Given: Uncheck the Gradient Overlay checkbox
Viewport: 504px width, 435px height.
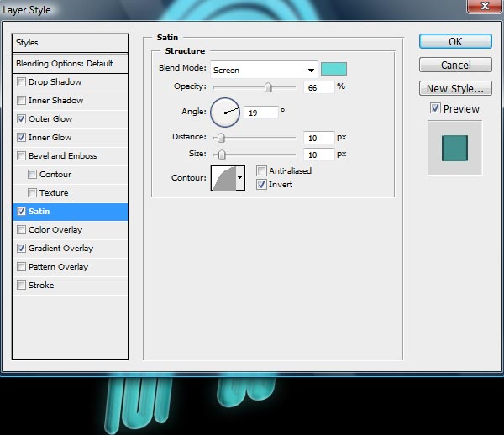Looking at the screenshot, I should click(21, 249).
